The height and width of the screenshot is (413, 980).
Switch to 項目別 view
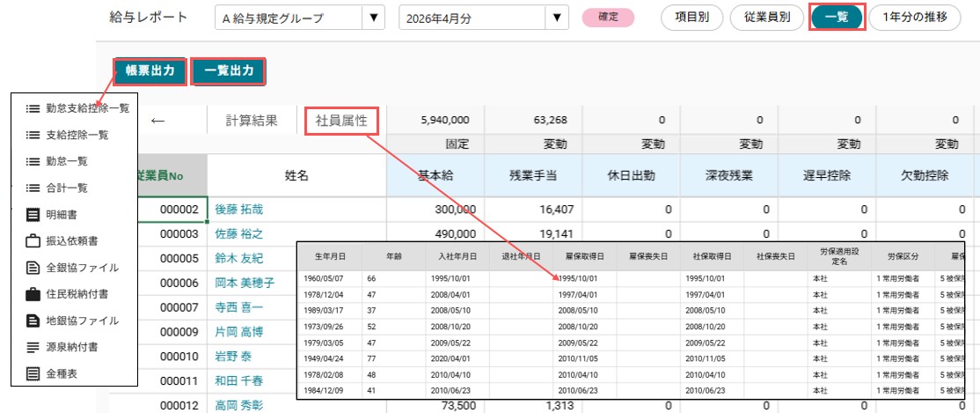tap(691, 18)
